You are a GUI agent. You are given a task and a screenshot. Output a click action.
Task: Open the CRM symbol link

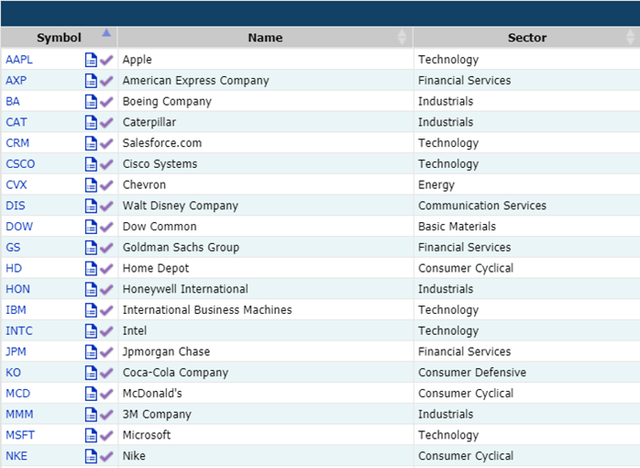[x=18, y=143]
